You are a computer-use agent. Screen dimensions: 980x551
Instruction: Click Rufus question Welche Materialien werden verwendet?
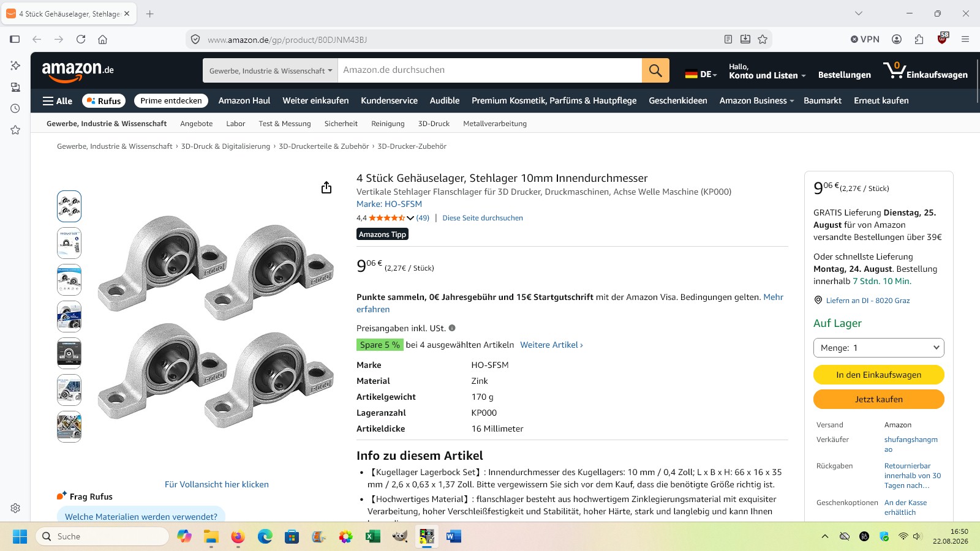[141, 516]
